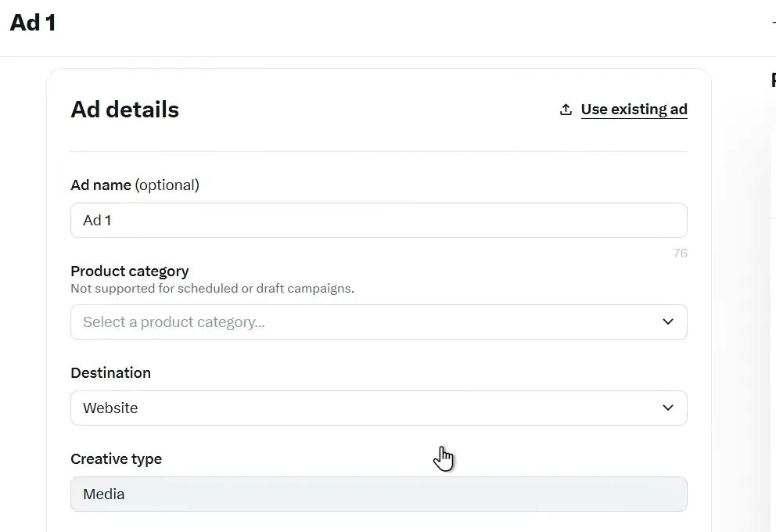Click the greyed-out Media creative type field
Screen dimensions: 776x532
(x=379, y=494)
